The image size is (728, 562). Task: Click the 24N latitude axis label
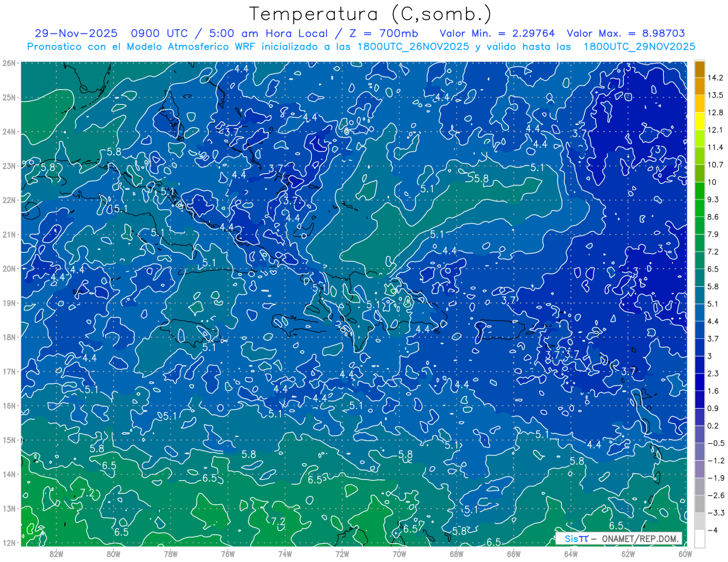pos(9,132)
